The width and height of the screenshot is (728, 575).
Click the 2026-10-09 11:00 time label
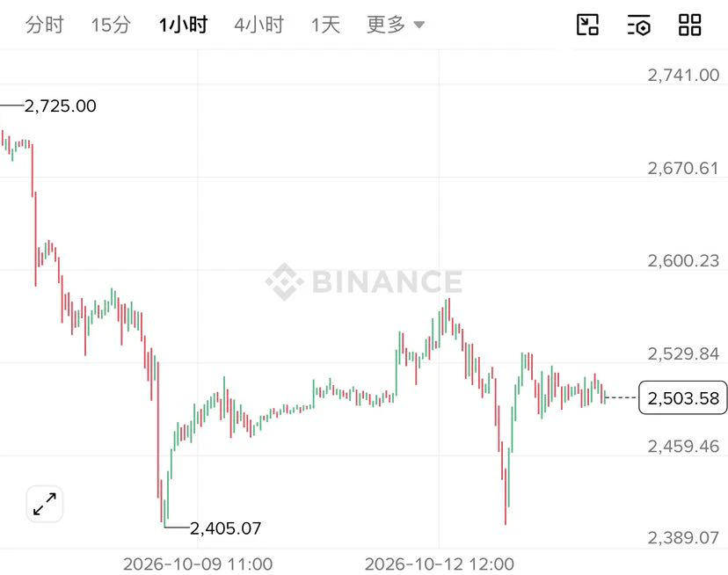point(198,564)
